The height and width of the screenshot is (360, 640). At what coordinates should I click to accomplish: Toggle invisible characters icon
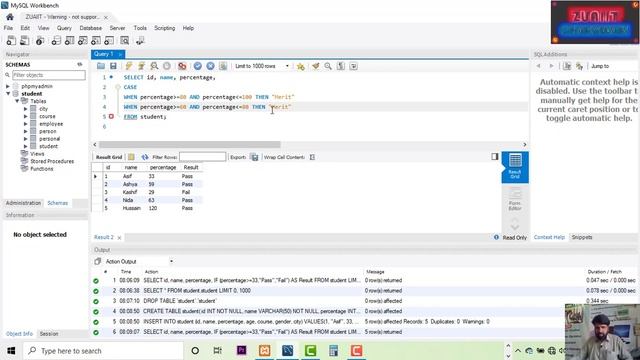click(340, 66)
